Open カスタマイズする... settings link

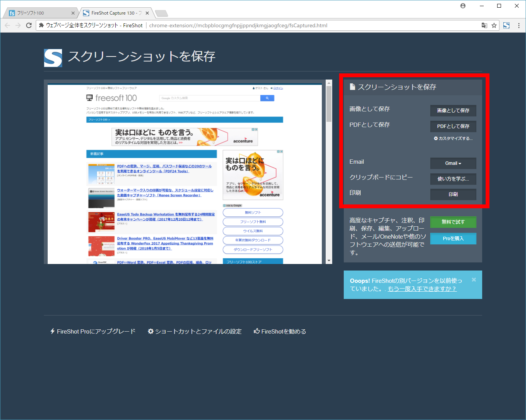coord(453,138)
